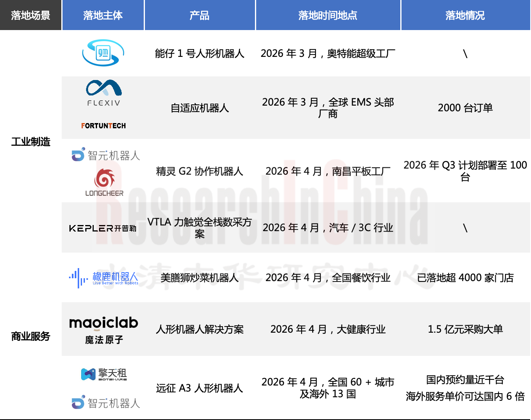Select the 落地场景 column header
531x420 pixels.
pos(30,15)
